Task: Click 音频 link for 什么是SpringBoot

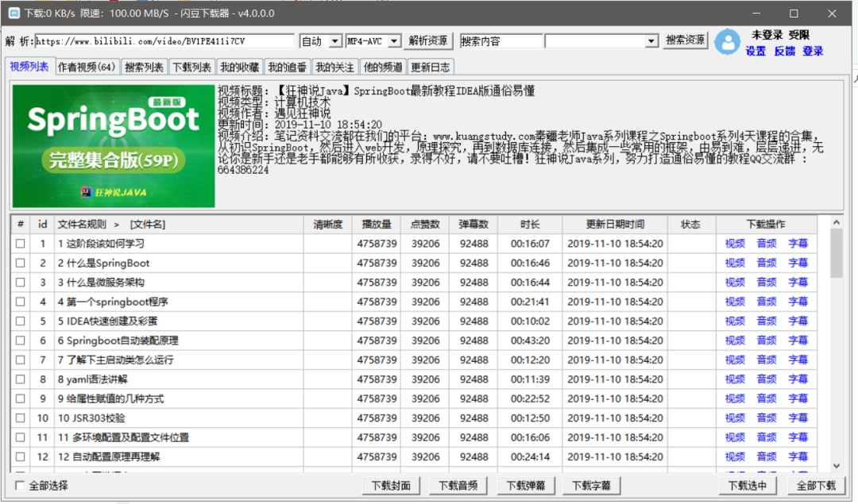Action: [767, 263]
